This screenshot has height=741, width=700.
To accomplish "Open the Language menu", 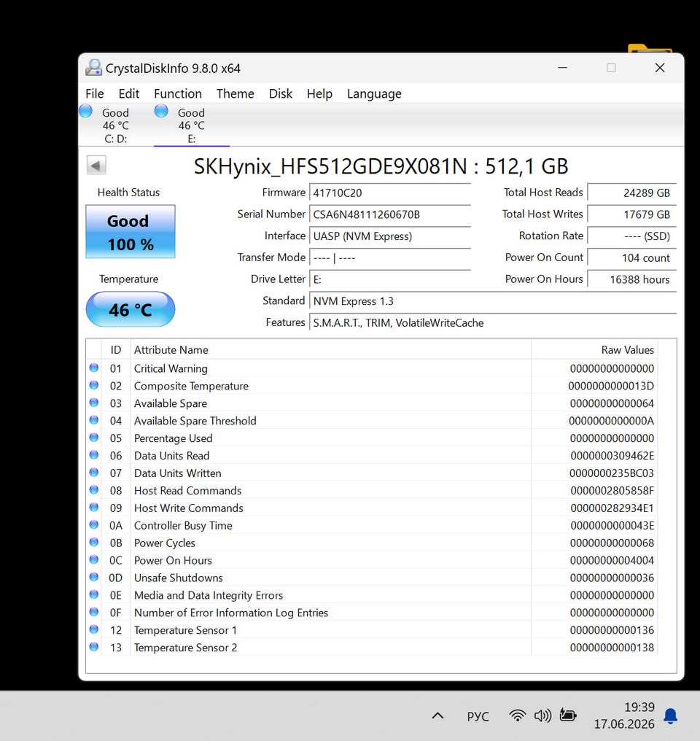I will pyautogui.click(x=374, y=93).
